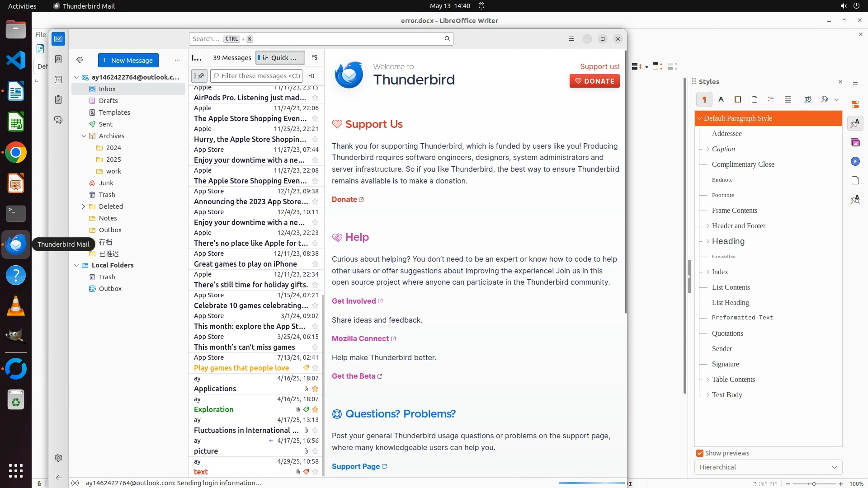This screenshot has width=868, height=488.
Task: Star the "Fluctuations in International" message
Action: [x=315, y=430]
